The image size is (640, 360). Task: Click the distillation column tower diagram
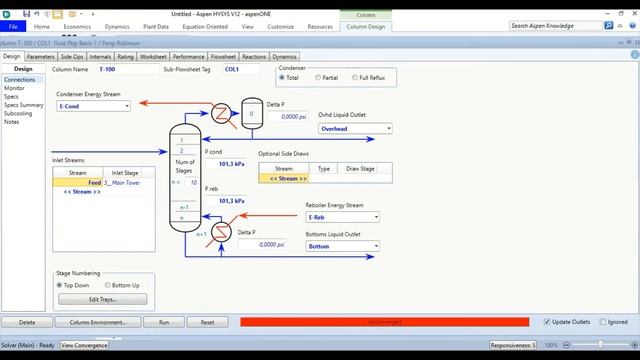pyautogui.click(x=185, y=178)
